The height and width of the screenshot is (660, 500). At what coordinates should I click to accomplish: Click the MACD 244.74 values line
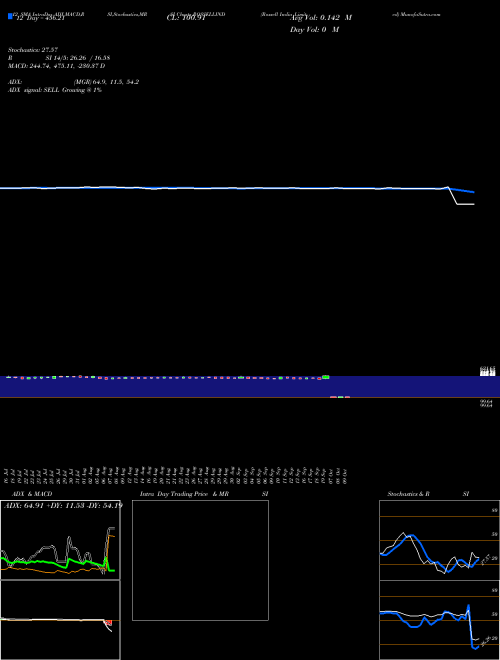pyautogui.click(x=57, y=66)
